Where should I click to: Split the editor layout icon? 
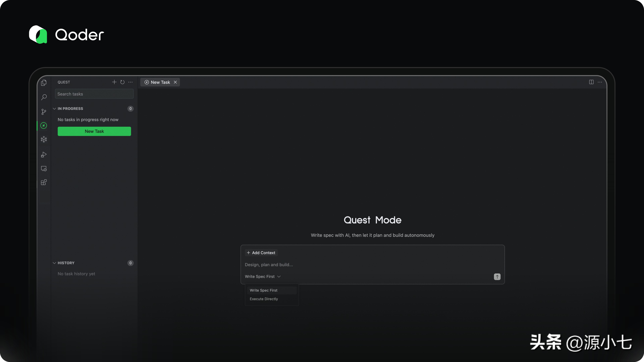click(591, 82)
